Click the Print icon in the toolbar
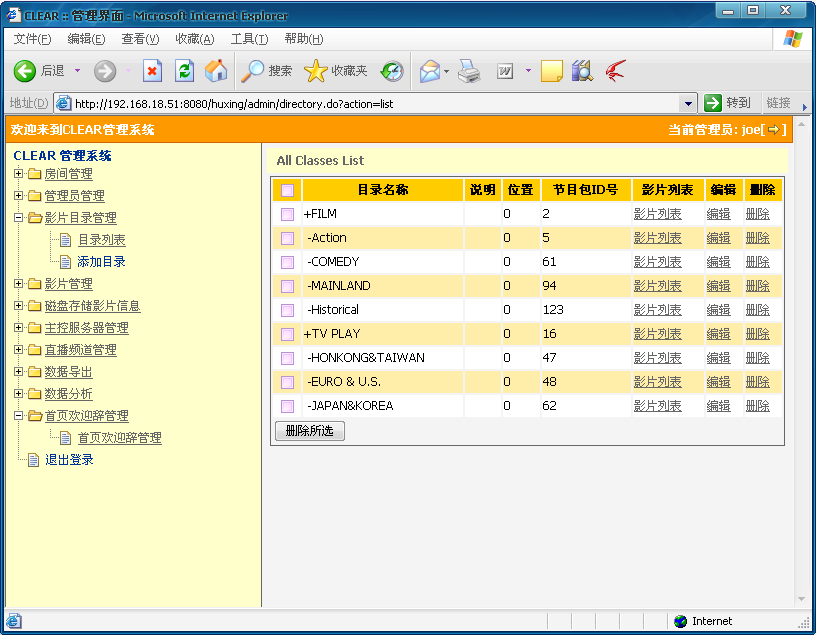Screen dimensions: 816x635 tap(469, 71)
